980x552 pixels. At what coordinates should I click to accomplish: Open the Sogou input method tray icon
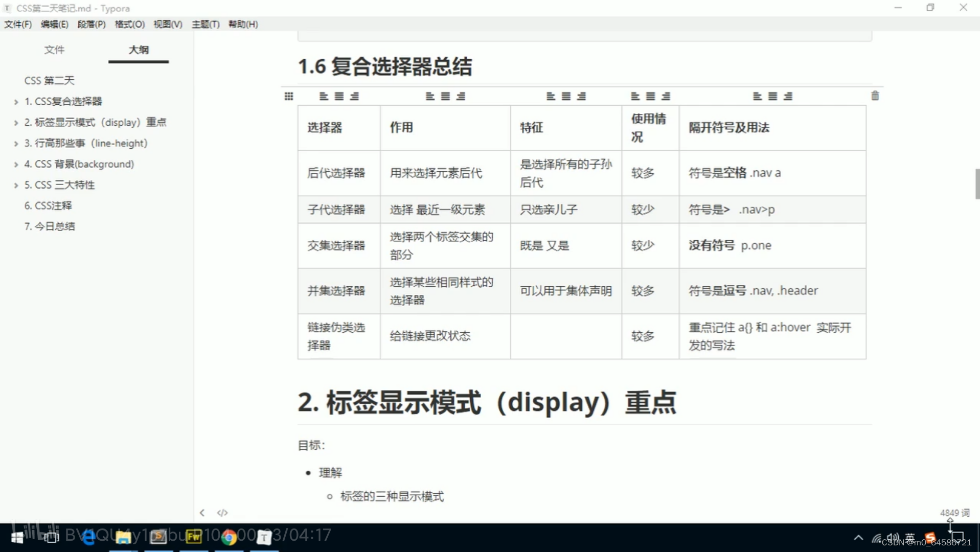click(x=930, y=538)
